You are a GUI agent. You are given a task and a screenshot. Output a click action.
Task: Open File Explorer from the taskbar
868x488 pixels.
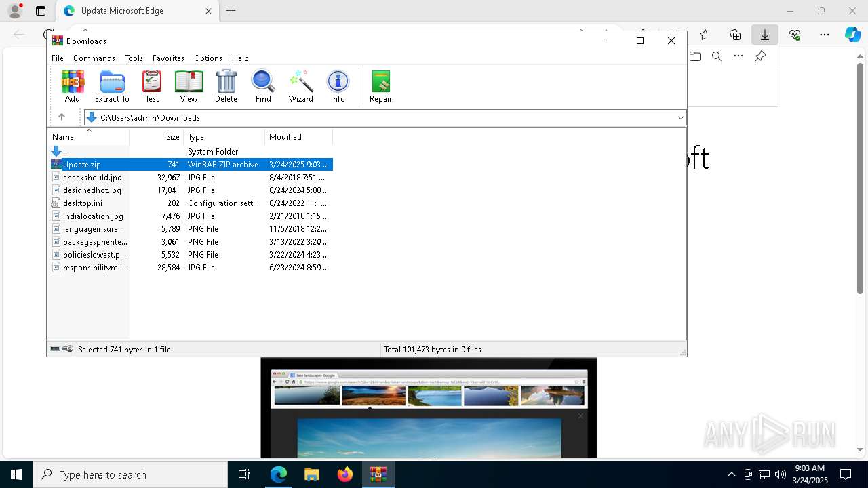coord(311,474)
